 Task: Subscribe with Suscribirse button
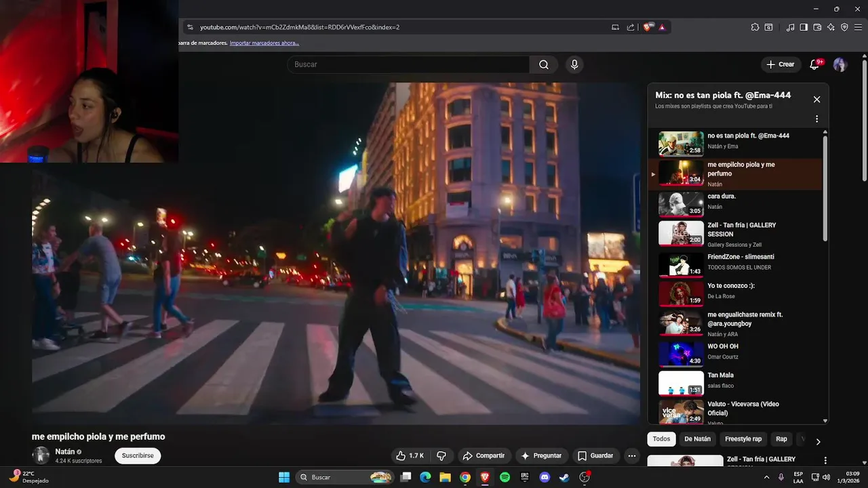[138, 455]
